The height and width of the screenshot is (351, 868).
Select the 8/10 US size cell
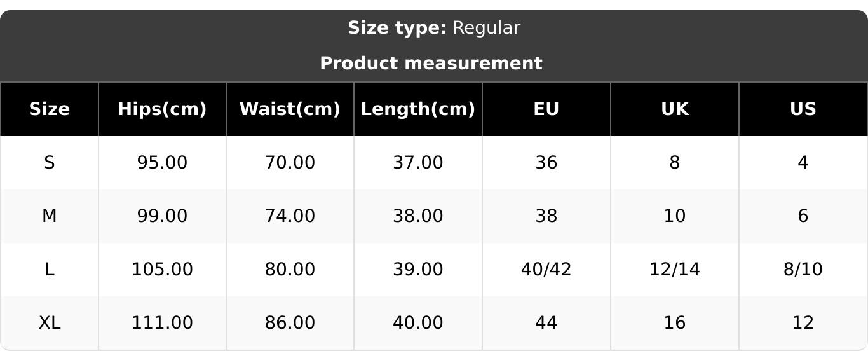pyautogui.click(x=803, y=270)
